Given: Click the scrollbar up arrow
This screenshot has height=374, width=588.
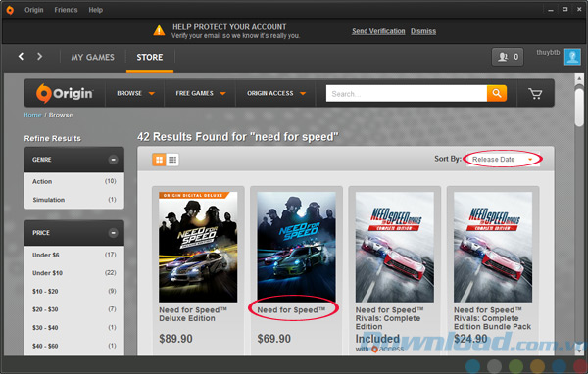Looking at the screenshot, I should 579,78.
